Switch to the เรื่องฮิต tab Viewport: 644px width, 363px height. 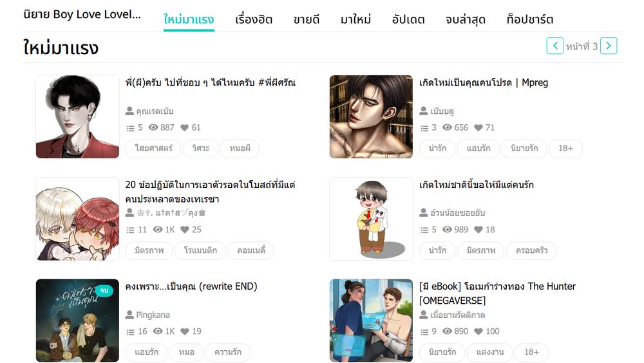tap(253, 19)
